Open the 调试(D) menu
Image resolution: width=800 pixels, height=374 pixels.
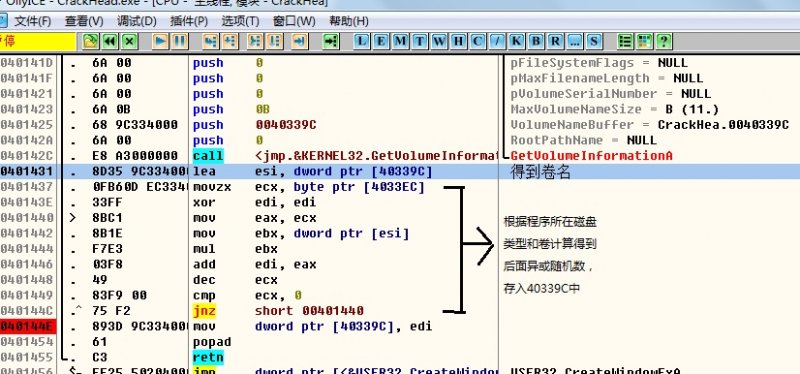click(x=137, y=21)
